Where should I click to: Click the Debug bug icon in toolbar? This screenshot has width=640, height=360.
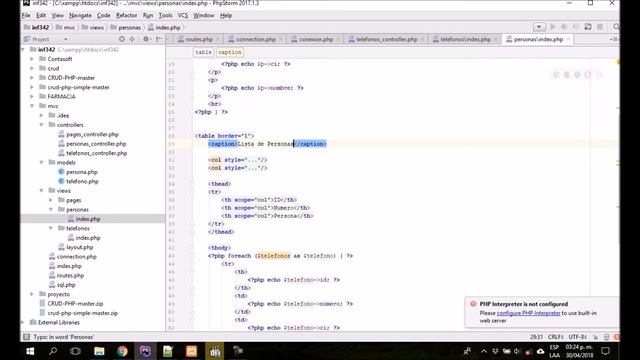point(564,27)
